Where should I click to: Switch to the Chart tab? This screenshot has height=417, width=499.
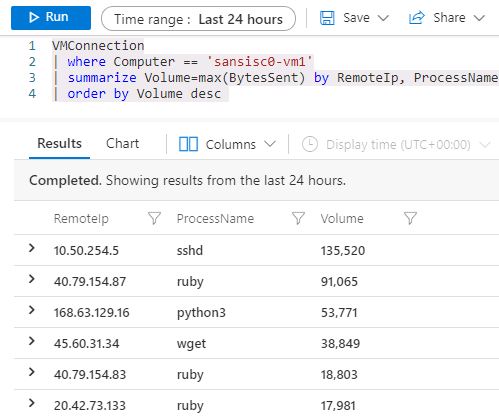tap(122, 144)
